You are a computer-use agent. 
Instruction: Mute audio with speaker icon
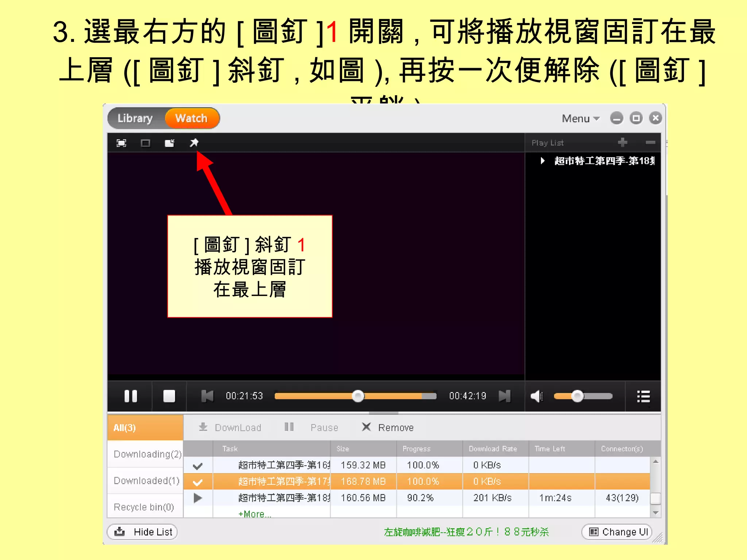537,396
